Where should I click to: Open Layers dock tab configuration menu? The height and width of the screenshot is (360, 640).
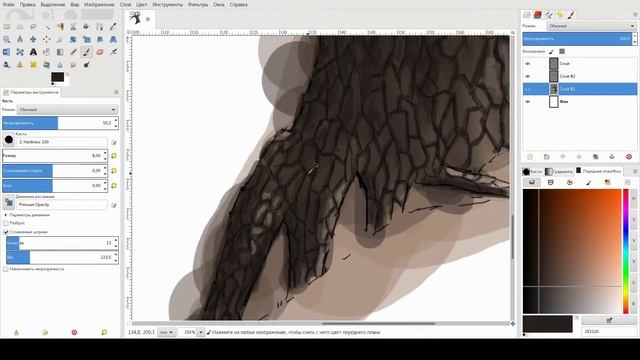(635, 14)
